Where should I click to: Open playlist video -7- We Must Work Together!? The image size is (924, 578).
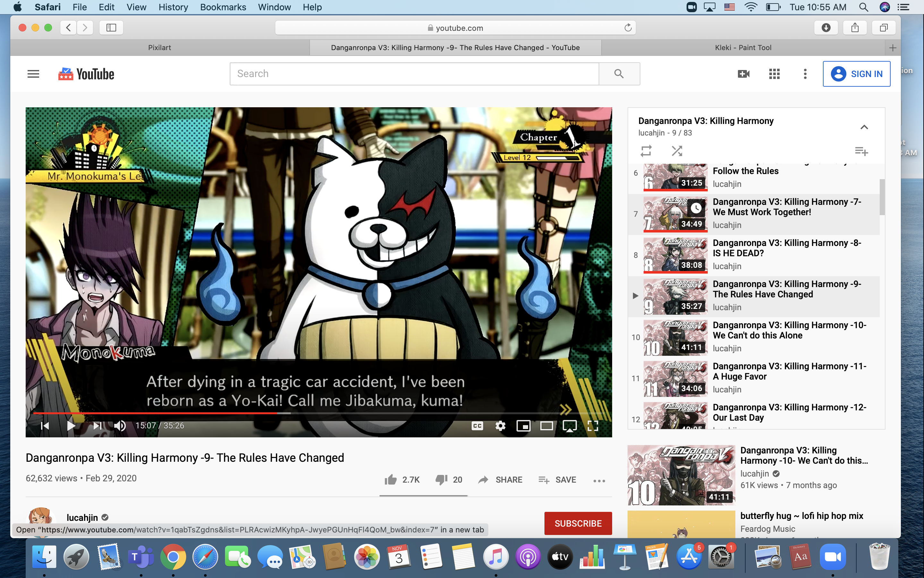pos(754,214)
